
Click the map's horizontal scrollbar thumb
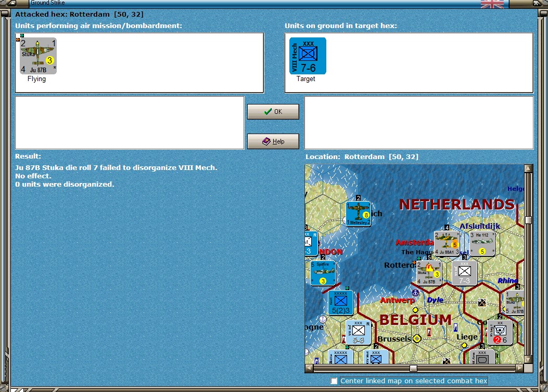pyautogui.click(x=413, y=368)
